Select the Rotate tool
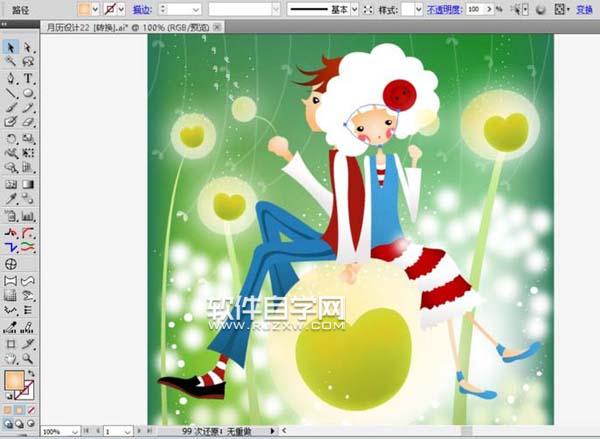This screenshot has width=600, height=439. point(11,139)
